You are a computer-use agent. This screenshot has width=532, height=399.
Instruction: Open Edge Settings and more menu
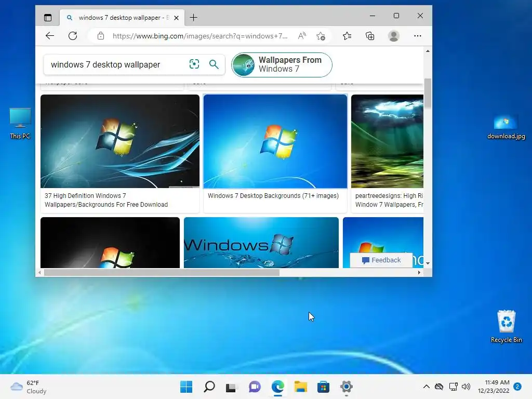(x=418, y=36)
